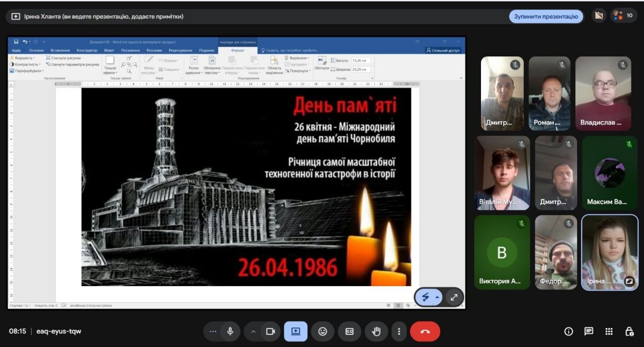Image resolution: width=644 pixels, height=347 pixels.
Task: Open the Вставлення tab in Word ribbon
Action: click(x=60, y=50)
